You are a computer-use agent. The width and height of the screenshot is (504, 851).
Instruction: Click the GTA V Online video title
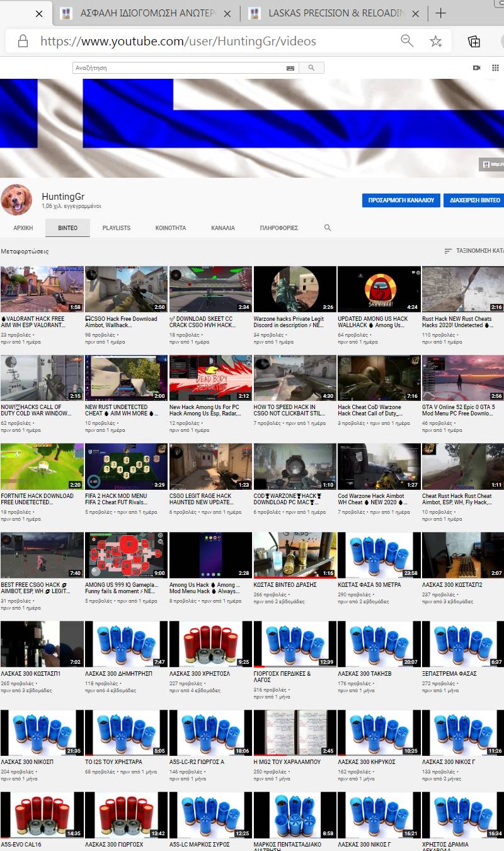click(x=459, y=410)
